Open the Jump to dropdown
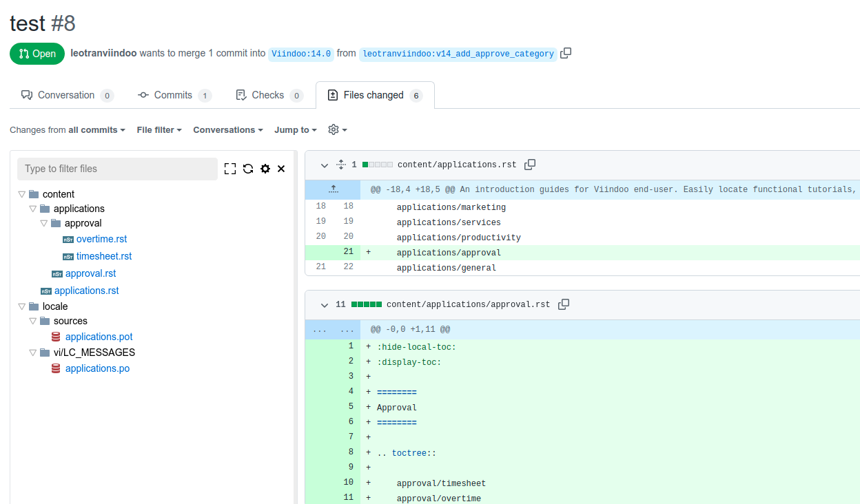The height and width of the screenshot is (504, 860). (x=295, y=129)
